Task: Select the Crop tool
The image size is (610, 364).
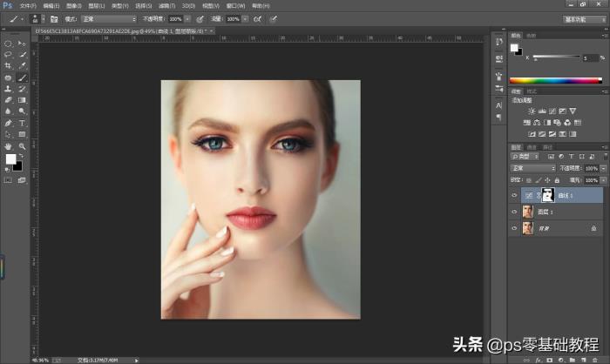Action: point(8,65)
